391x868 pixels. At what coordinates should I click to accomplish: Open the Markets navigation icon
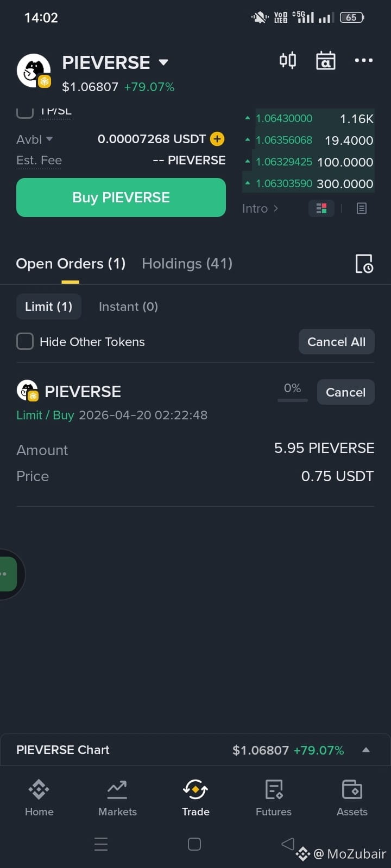click(117, 797)
